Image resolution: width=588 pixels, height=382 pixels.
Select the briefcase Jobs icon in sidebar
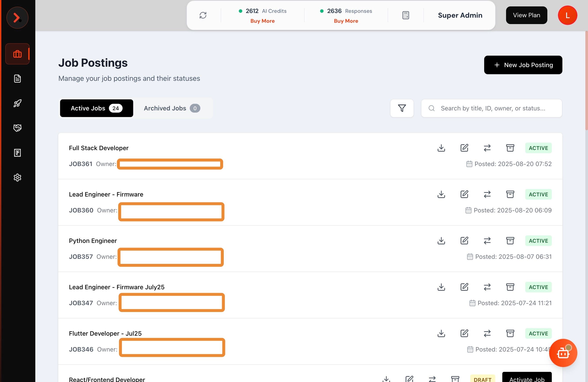tap(17, 54)
